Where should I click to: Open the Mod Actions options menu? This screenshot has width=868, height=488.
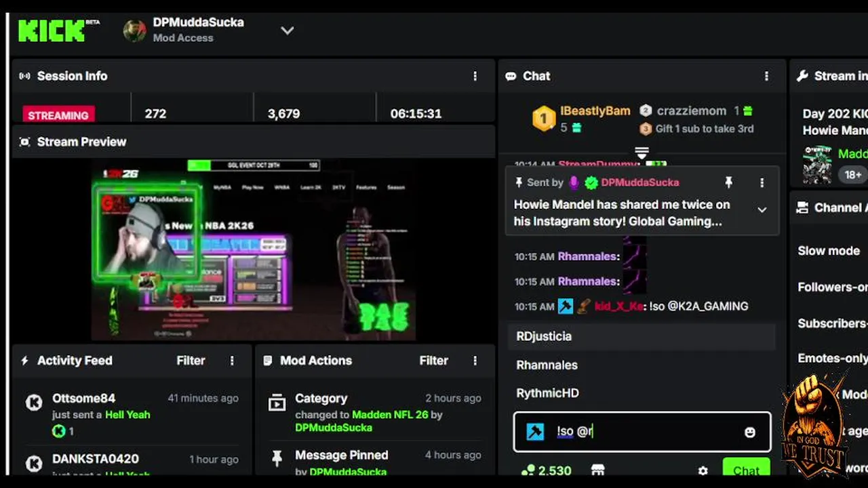click(x=475, y=361)
